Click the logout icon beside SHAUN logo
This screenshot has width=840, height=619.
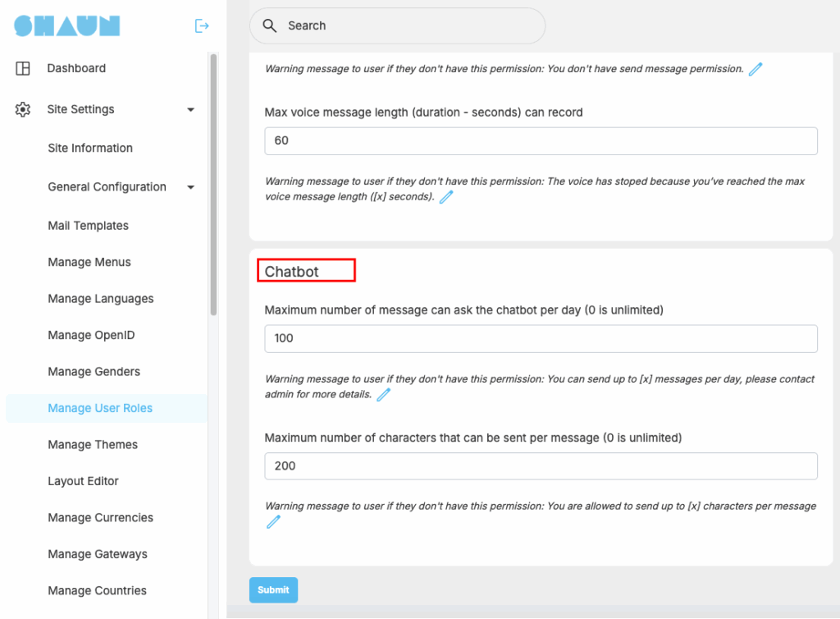pyautogui.click(x=202, y=26)
